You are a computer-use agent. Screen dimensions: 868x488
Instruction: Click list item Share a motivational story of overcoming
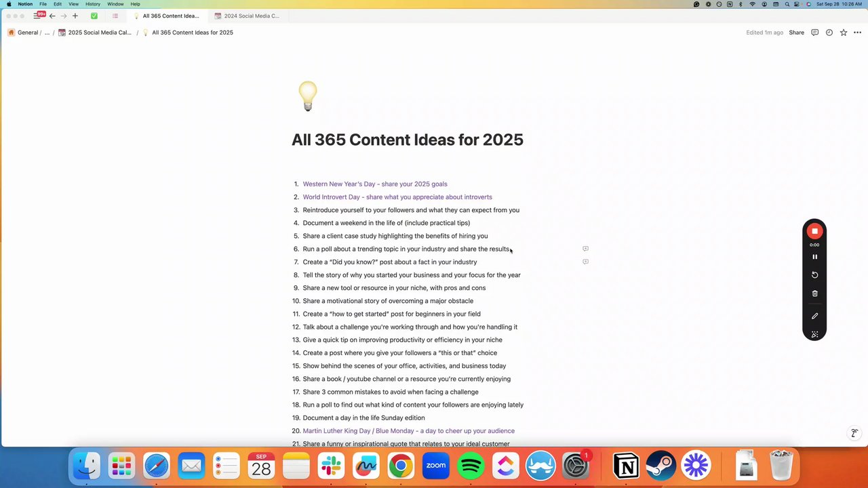[388, 301]
